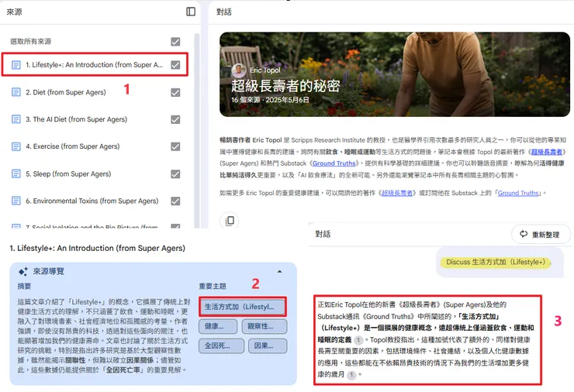The image size is (574, 392).
Task: Toggle the 選取所有來源 checkbox
Action: (175, 42)
